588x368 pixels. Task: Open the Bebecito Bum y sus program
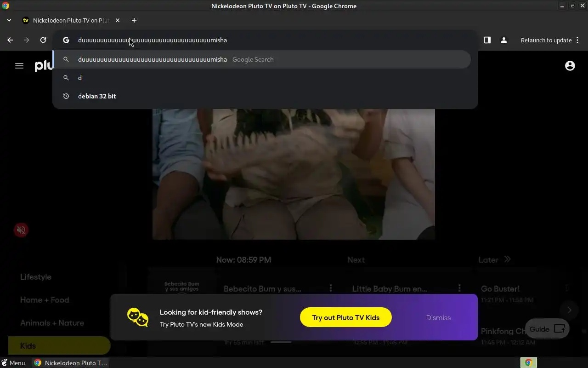coord(262,289)
